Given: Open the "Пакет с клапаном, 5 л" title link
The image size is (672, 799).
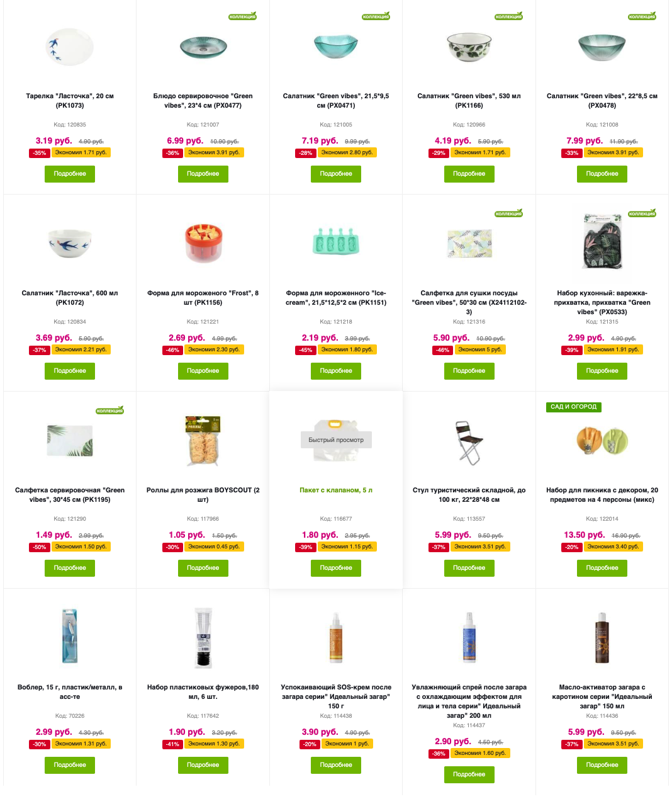Looking at the screenshot, I should tap(336, 490).
